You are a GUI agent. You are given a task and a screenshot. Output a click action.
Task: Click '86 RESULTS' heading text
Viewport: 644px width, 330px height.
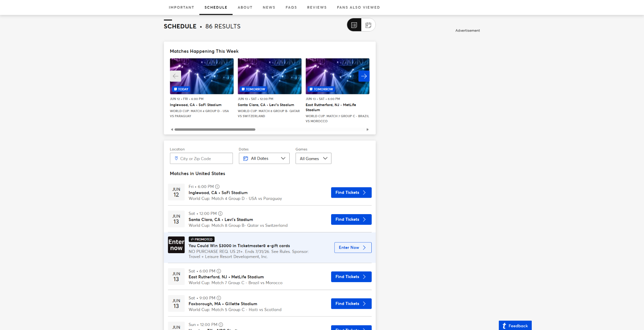[223, 26]
